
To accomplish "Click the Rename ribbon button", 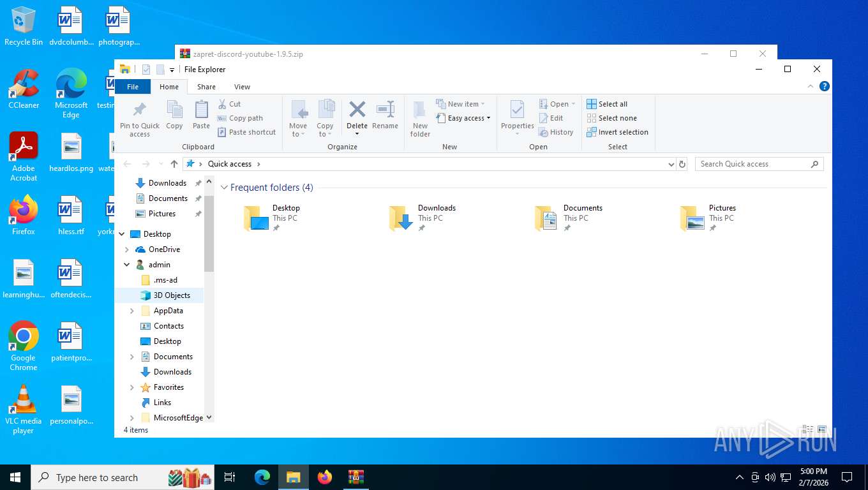I will [x=385, y=115].
